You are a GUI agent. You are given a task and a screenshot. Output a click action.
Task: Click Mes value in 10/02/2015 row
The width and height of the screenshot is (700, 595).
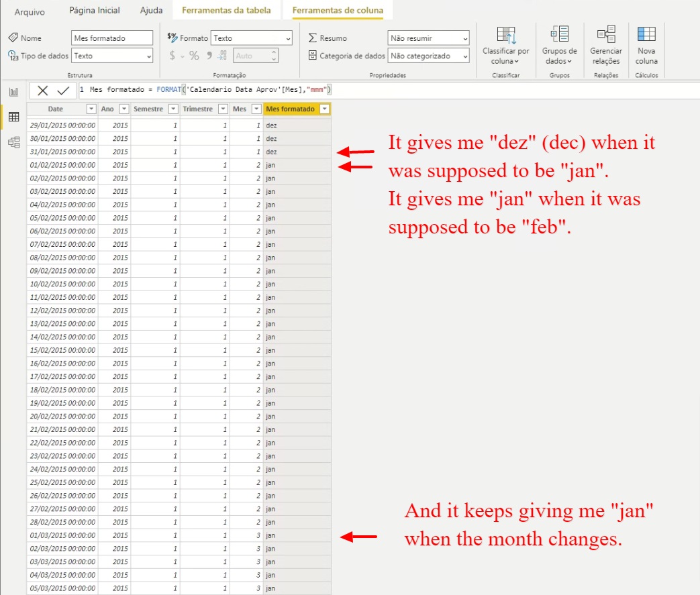click(246, 284)
